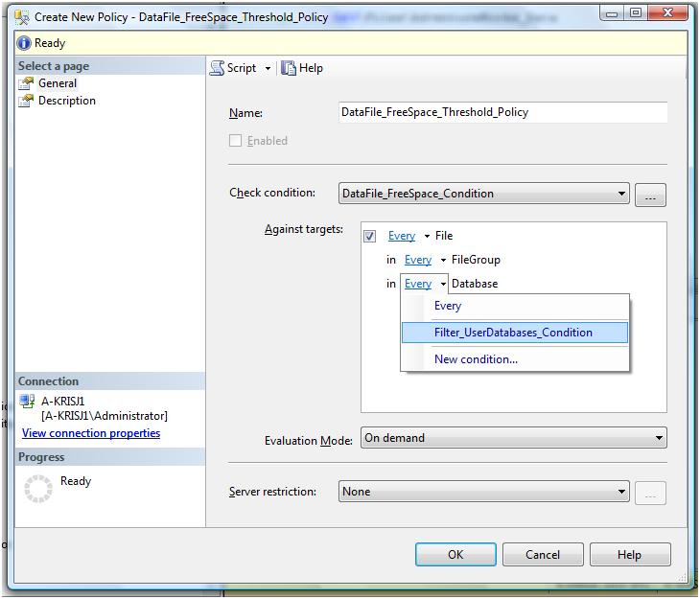Minimize the Create New Policy window
700x599 pixels.
click(612, 13)
